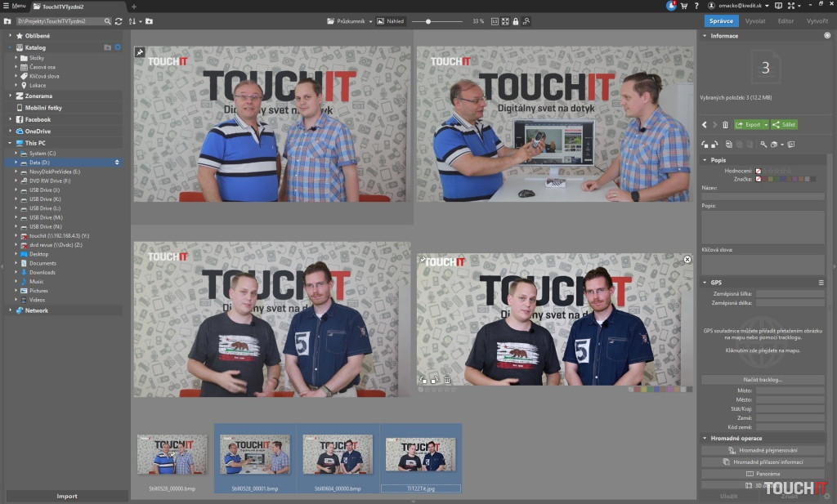Click the trash delete icon in Informace panel
The image size is (837, 504).
coord(725,125)
